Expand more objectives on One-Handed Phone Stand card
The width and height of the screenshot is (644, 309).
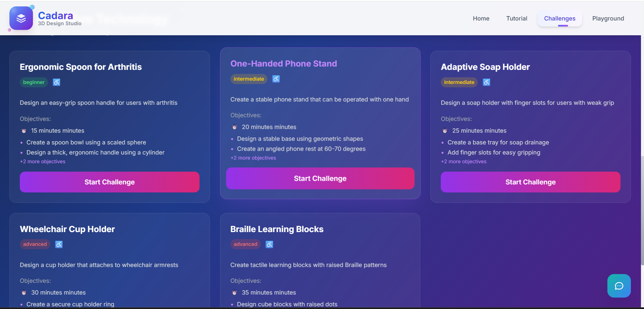pos(253,158)
